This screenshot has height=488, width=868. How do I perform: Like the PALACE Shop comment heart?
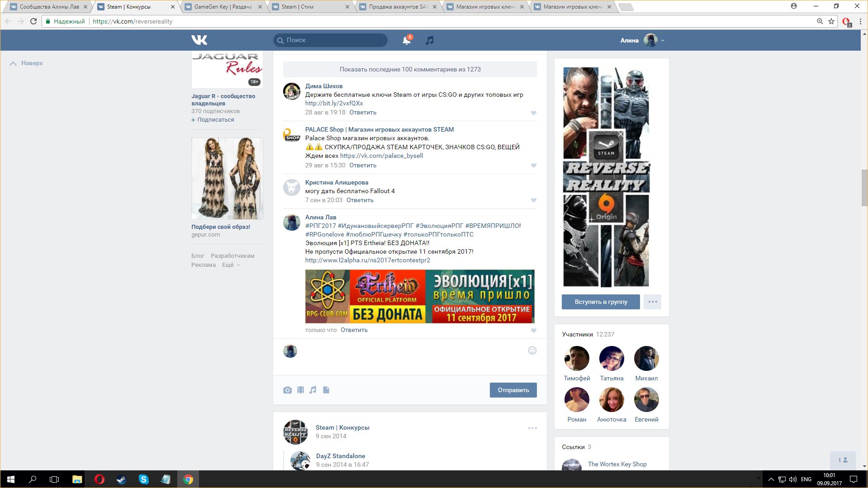click(534, 166)
